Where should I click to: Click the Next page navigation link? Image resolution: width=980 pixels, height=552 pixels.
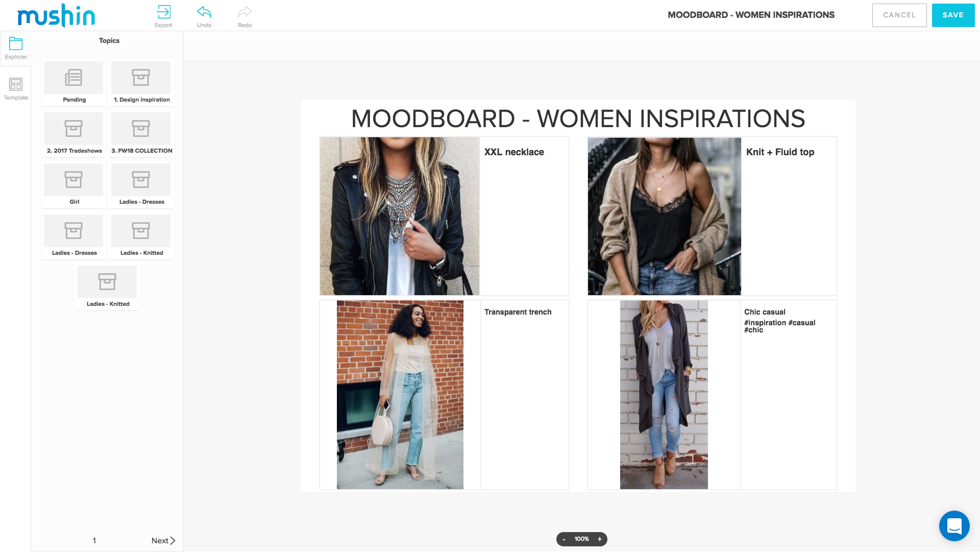[x=162, y=541]
